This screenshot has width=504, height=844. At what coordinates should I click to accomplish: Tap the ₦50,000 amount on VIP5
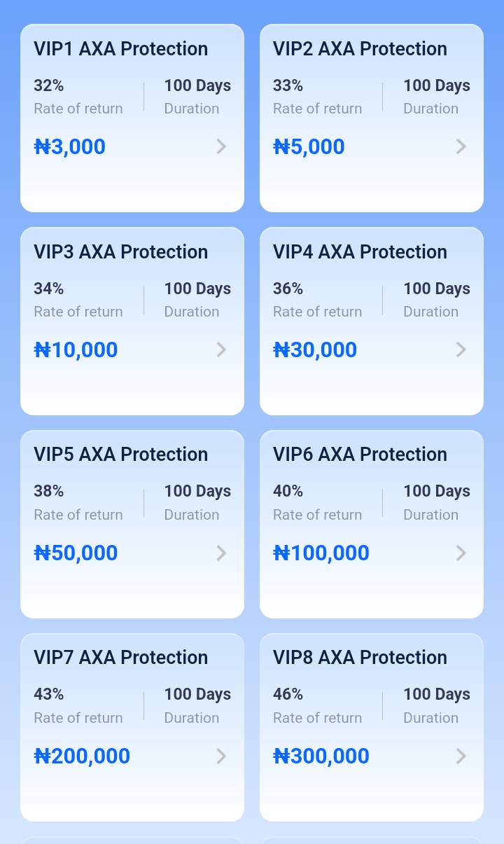tap(76, 553)
